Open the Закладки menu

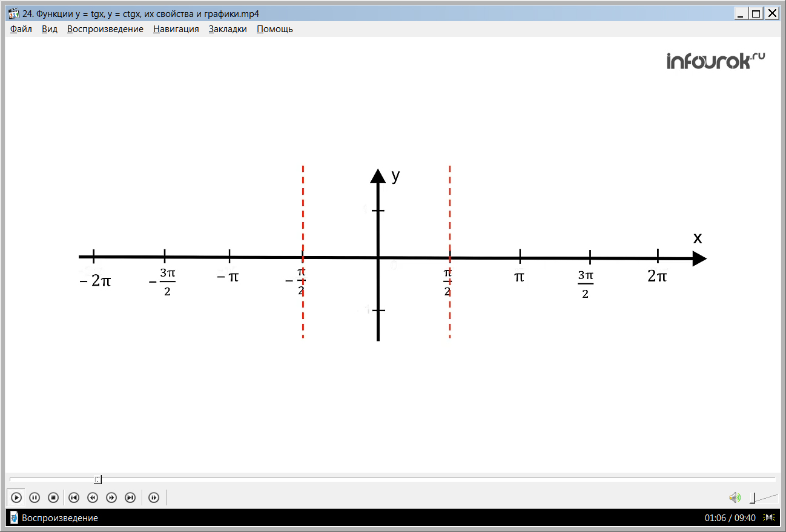tap(228, 29)
